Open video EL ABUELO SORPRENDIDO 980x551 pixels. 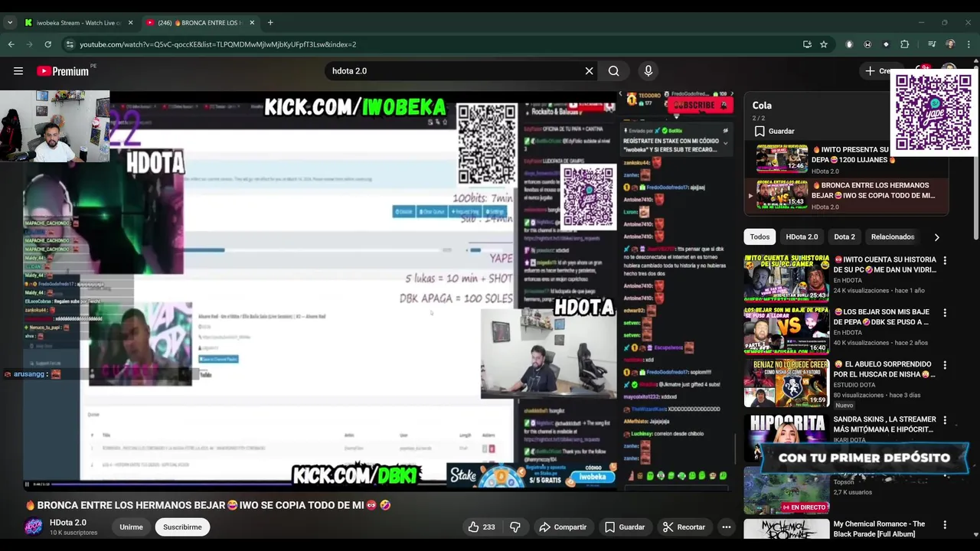(x=884, y=369)
